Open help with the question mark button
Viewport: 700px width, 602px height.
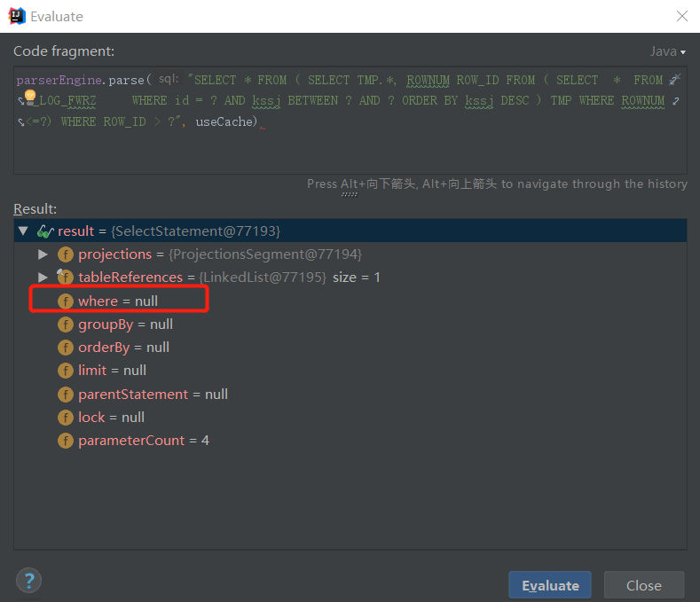(28, 580)
